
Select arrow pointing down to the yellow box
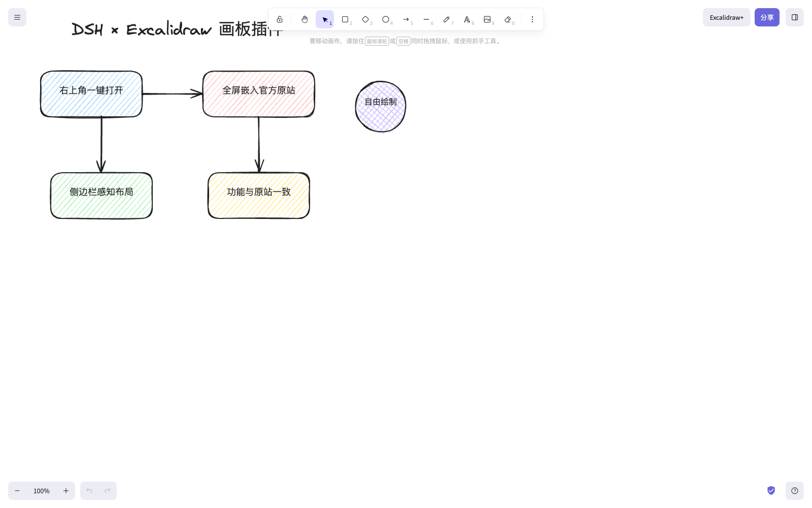pyautogui.click(x=259, y=145)
